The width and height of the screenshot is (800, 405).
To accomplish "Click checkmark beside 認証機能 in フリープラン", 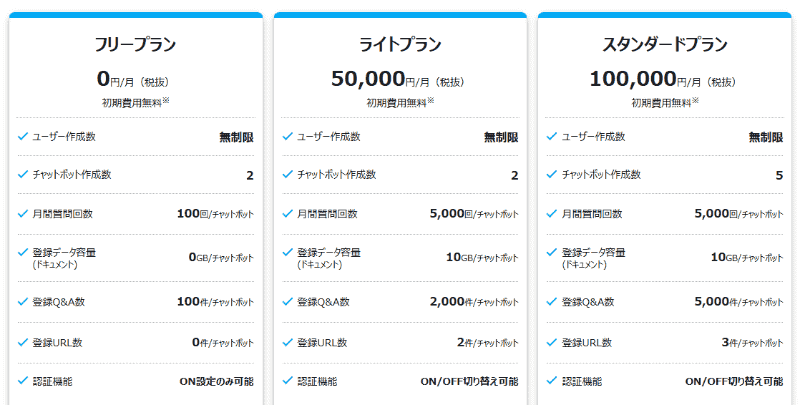I will 23,381.
